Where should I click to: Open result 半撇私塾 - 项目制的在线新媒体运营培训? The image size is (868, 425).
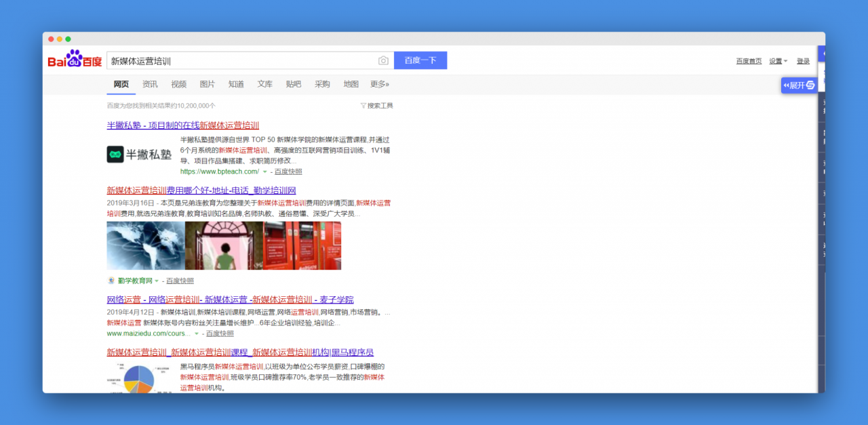(182, 125)
